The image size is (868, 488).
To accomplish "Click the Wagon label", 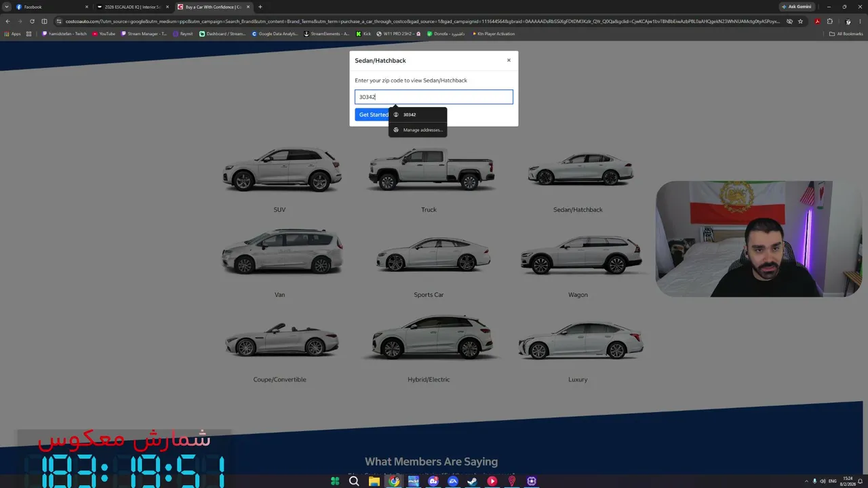I will (578, 295).
